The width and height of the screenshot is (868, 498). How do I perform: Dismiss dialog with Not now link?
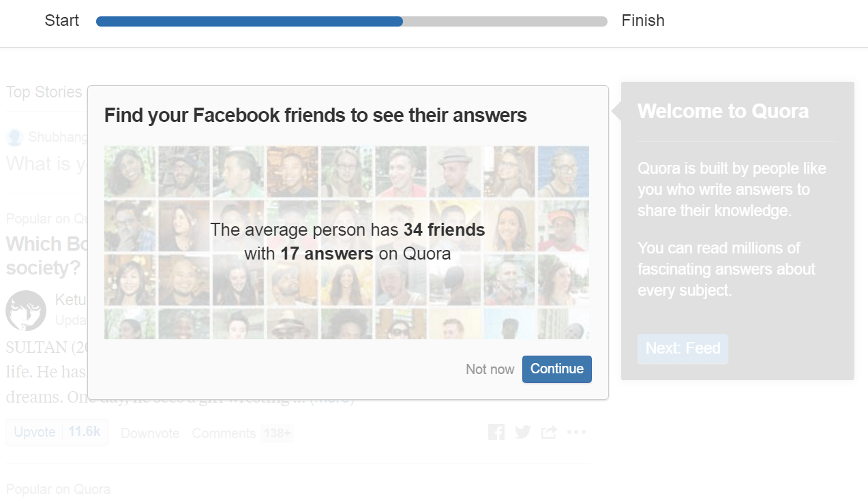tap(490, 369)
